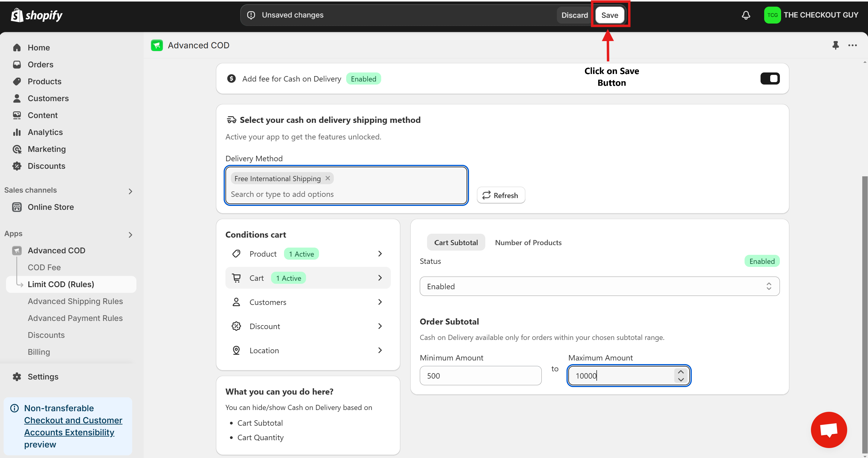Click the Maximum Amount field

pyautogui.click(x=628, y=376)
